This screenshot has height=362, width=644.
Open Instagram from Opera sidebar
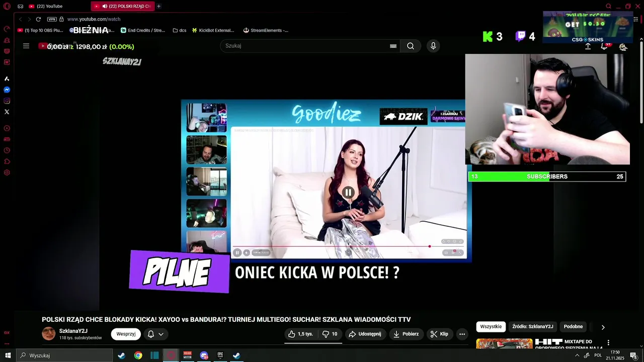tap(7, 101)
